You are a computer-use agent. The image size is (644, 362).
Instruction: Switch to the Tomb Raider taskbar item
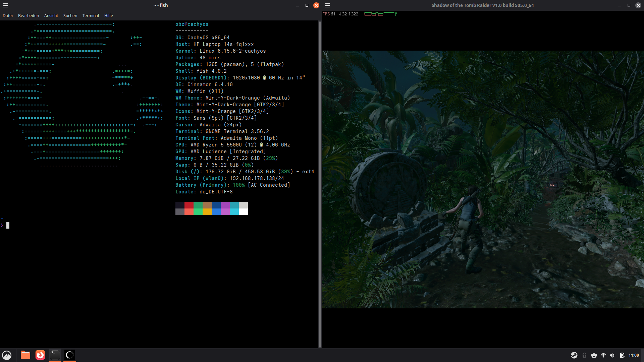point(70,355)
